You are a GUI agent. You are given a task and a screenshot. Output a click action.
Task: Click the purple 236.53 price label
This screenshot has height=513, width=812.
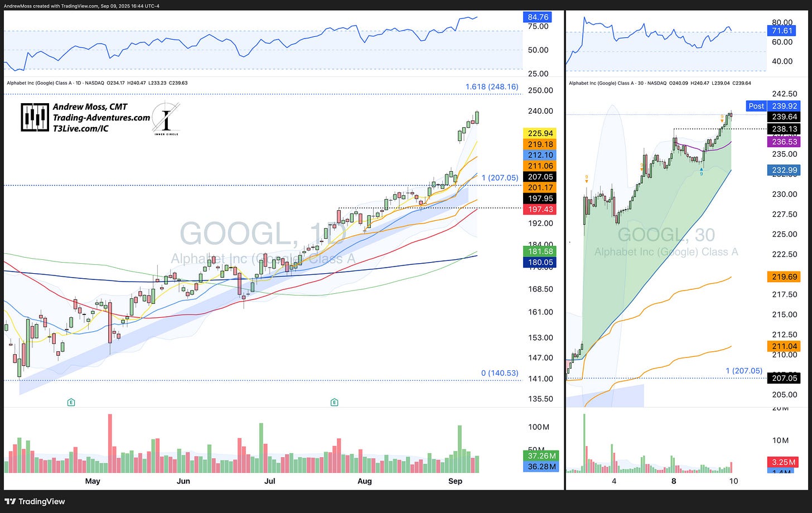point(784,142)
